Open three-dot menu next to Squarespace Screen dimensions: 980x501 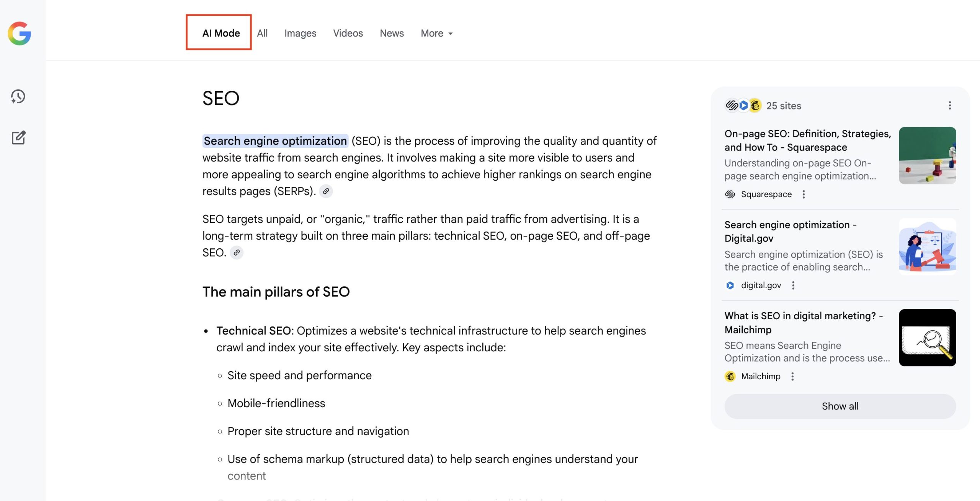tap(804, 194)
